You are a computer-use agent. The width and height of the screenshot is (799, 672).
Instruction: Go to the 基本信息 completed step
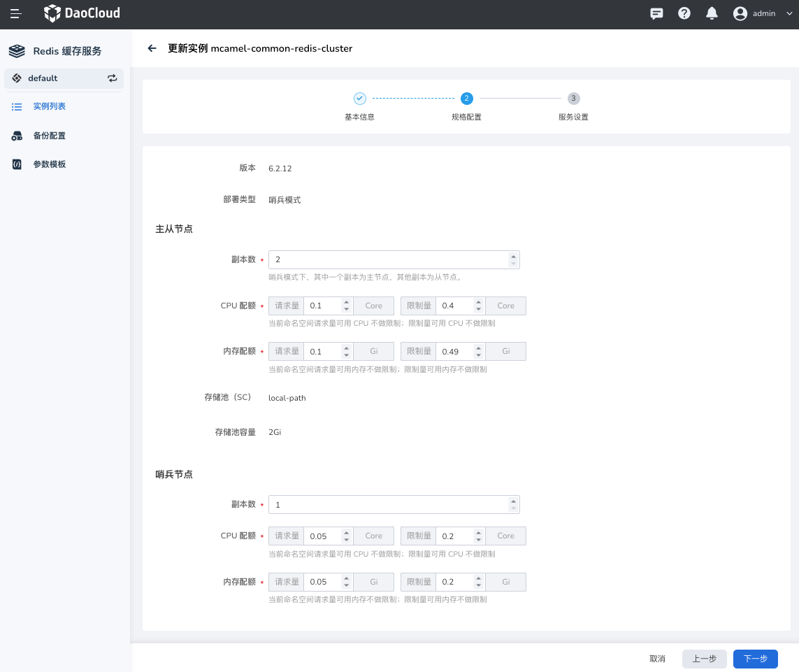point(359,99)
